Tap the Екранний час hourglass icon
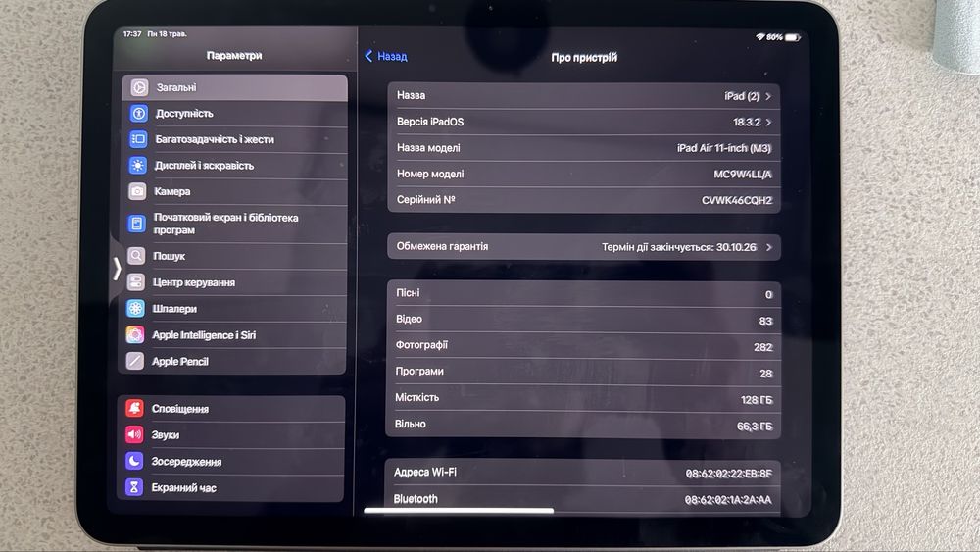 133,487
